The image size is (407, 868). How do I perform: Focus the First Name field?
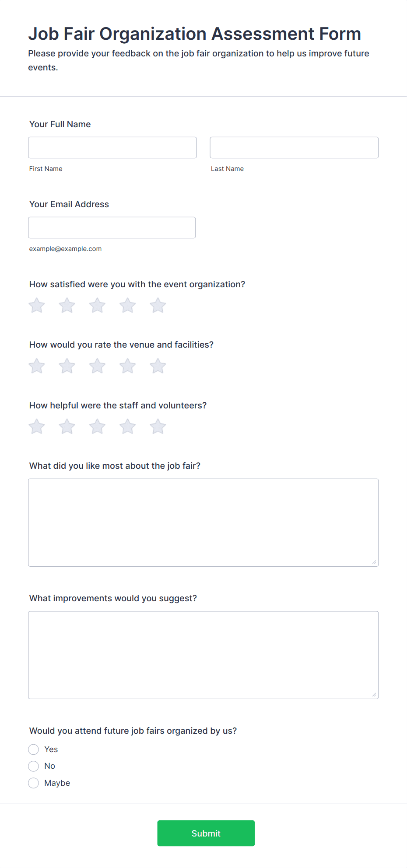[112, 148]
